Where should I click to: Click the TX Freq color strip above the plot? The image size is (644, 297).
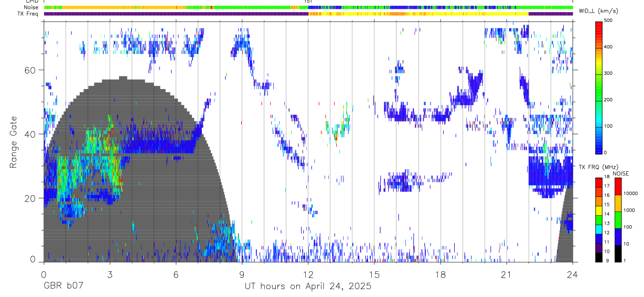(x=308, y=14)
